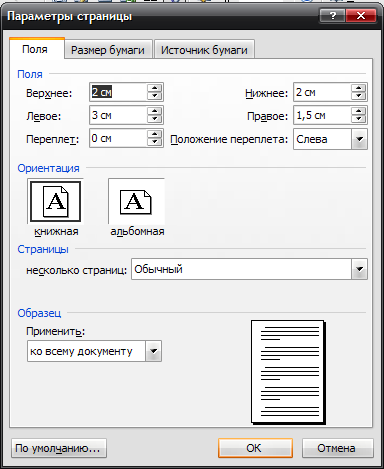Decrease the Правое margin value
The image size is (384, 469).
[359, 119]
